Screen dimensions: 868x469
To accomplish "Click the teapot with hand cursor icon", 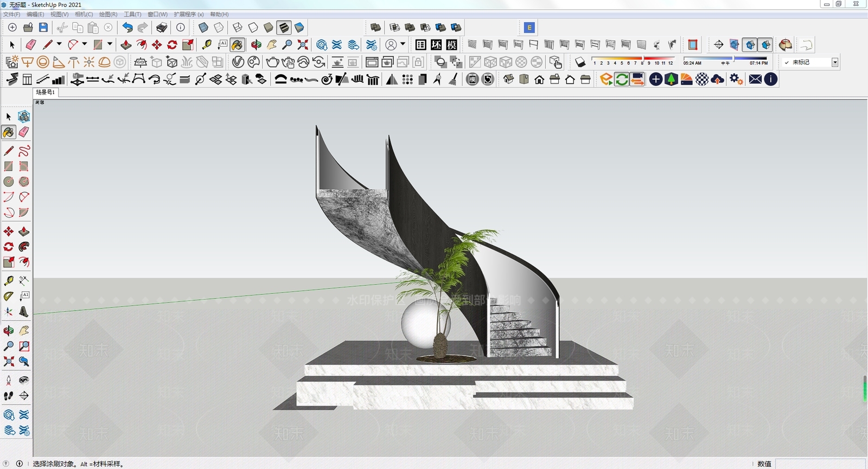I will tap(288, 62).
